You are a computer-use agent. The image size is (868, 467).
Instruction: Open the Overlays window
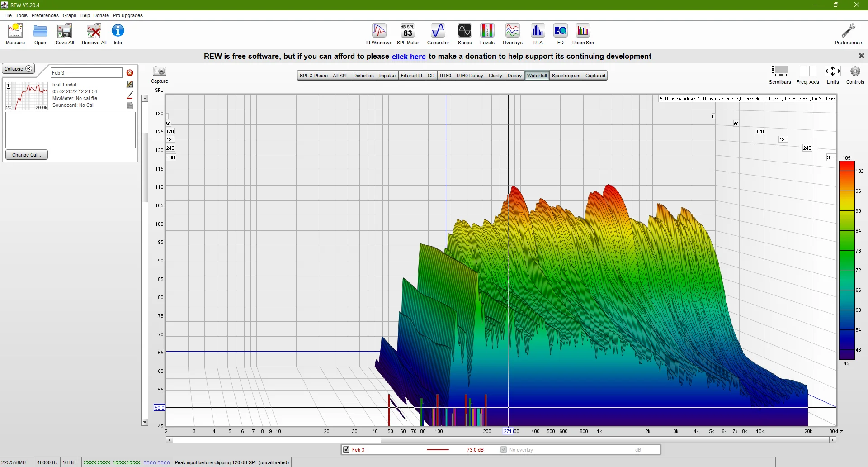click(x=512, y=34)
